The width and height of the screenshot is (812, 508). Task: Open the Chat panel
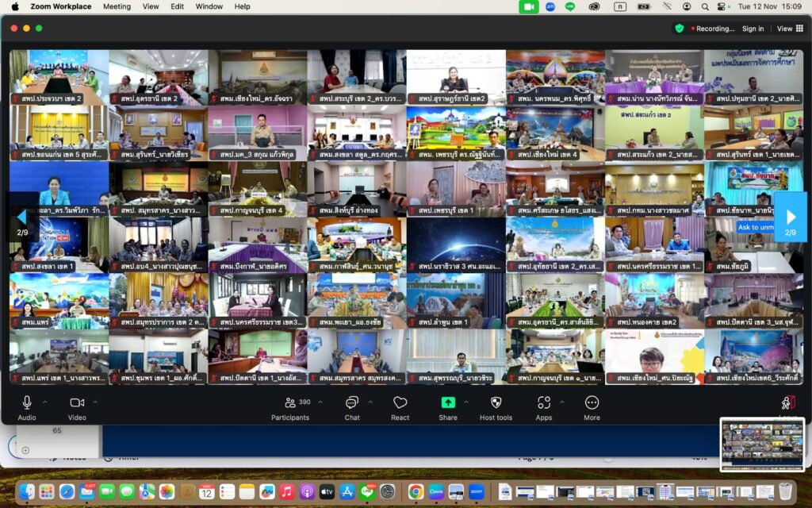point(351,408)
